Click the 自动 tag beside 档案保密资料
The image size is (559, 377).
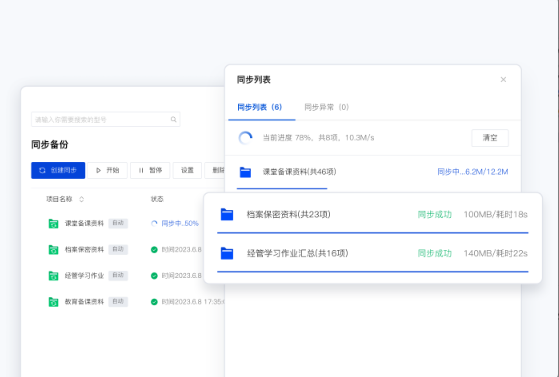pos(118,249)
